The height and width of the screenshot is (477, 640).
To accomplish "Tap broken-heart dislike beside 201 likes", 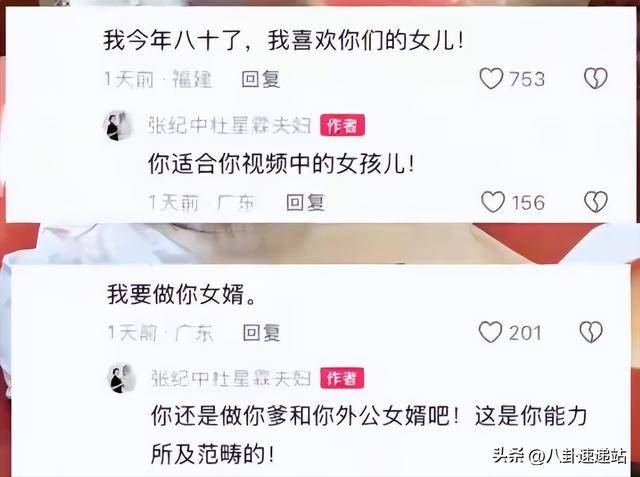I will point(591,332).
